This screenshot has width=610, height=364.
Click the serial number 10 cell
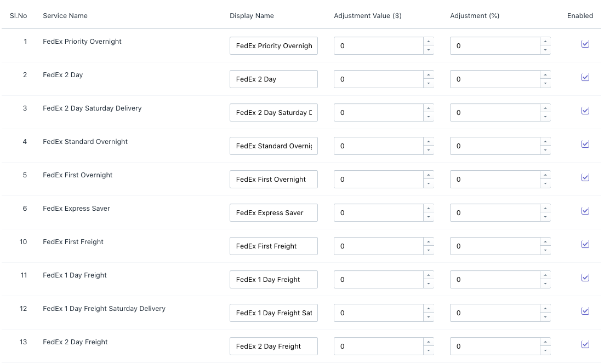(24, 242)
